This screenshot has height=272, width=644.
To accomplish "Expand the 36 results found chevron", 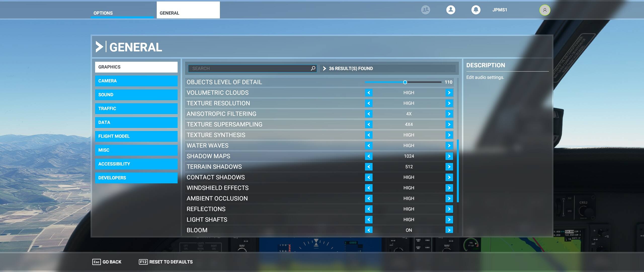I will point(325,69).
